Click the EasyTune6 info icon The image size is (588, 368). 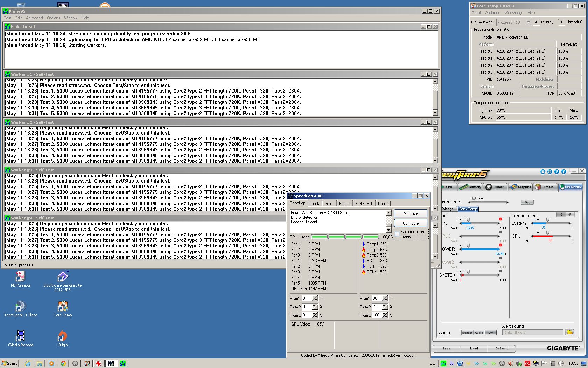click(564, 172)
